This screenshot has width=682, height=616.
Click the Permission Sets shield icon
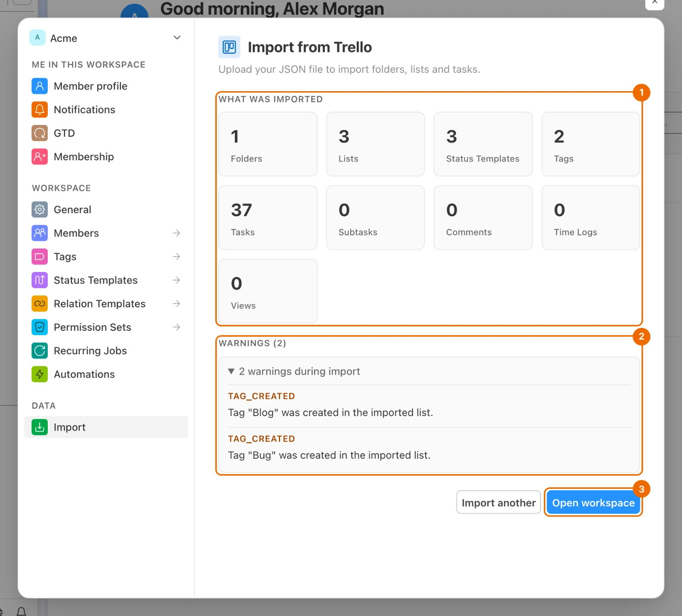click(x=40, y=327)
